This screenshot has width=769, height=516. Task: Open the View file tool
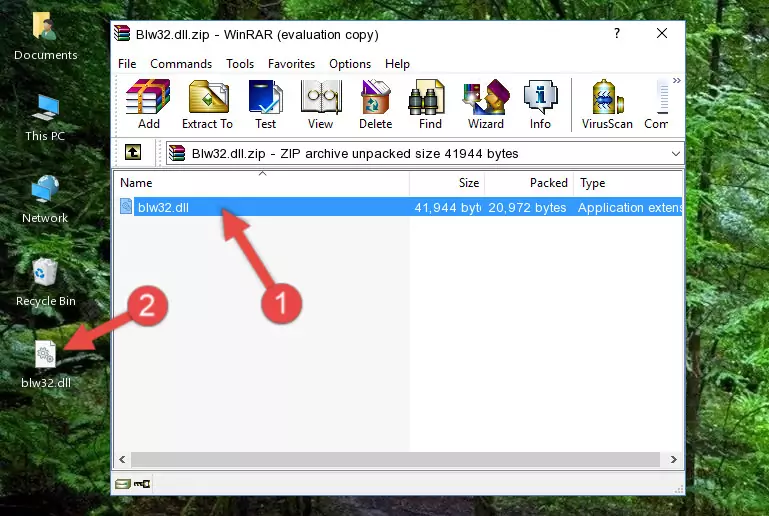tap(321, 104)
